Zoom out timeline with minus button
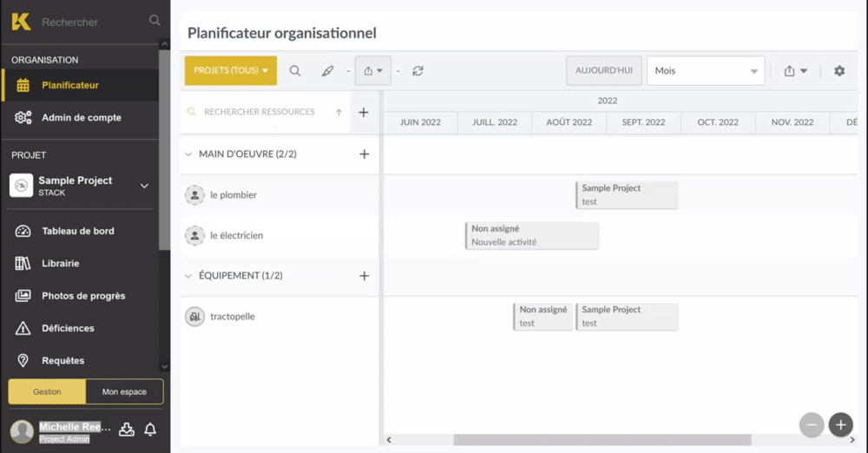868x453 pixels. [x=812, y=424]
